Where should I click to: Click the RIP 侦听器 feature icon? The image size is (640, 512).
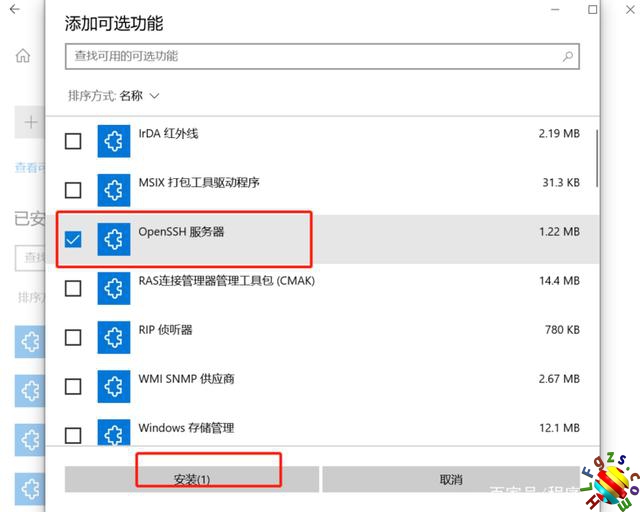[x=114, y=337]
